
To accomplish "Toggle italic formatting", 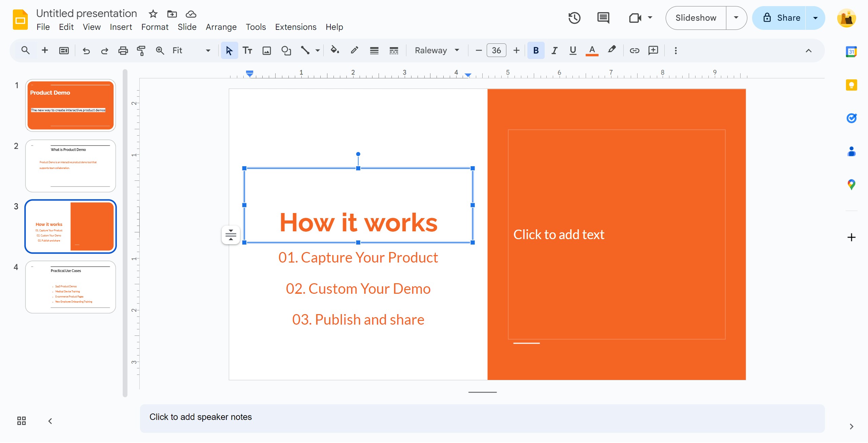I will [x=554, y=51].
